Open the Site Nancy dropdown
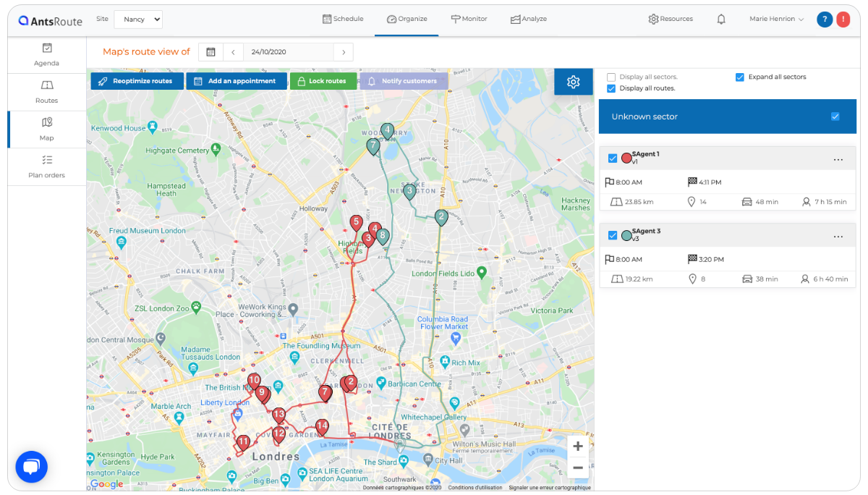The width and height of the screenshot is (868, 495). pyautogui.click(x=138, y=20)
